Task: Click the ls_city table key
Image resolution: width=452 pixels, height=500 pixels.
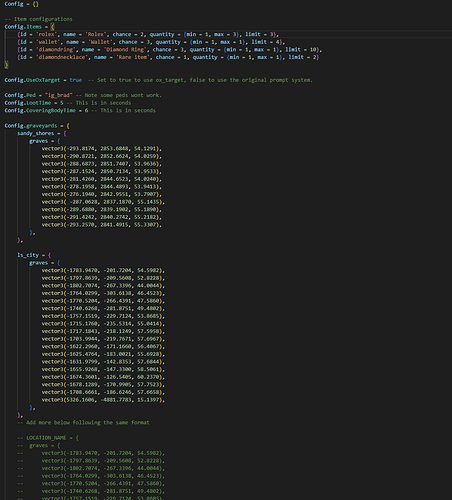Action: (x=28, y=255)
